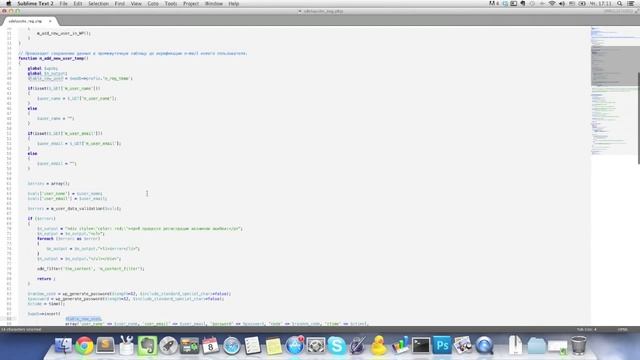Launch Skype from the dock
This screenshot has height=360, width=640.
[x=337, y=345]
